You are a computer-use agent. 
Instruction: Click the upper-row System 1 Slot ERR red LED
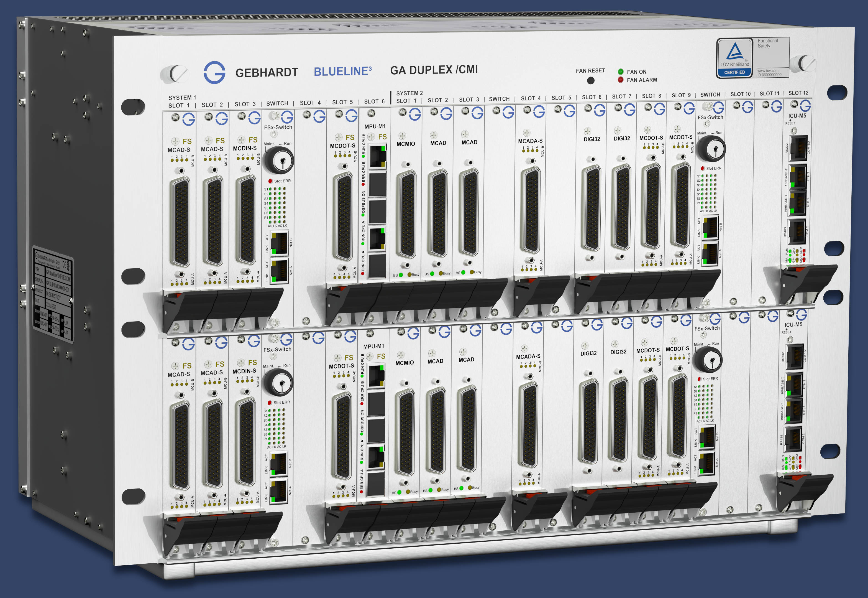tap(270, 181)
